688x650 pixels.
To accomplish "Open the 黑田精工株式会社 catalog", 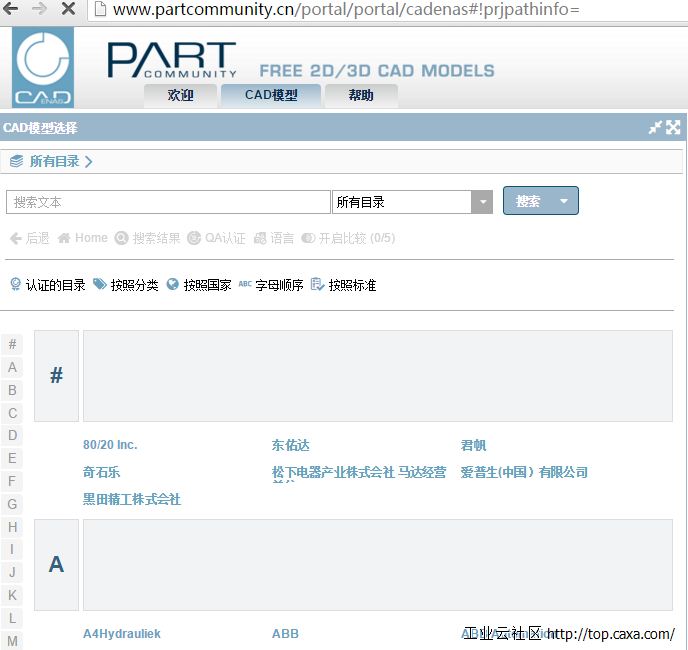I will coord(132,499).
